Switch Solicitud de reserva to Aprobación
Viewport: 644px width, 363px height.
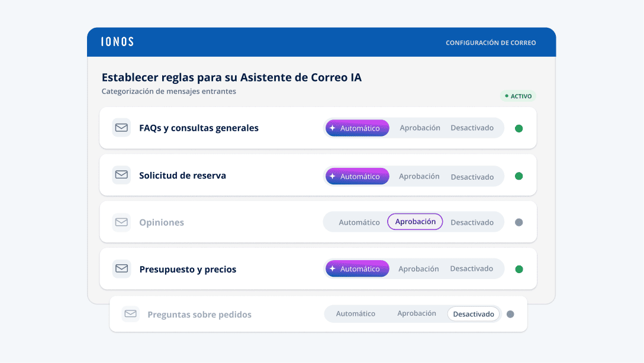coord(419,176)
